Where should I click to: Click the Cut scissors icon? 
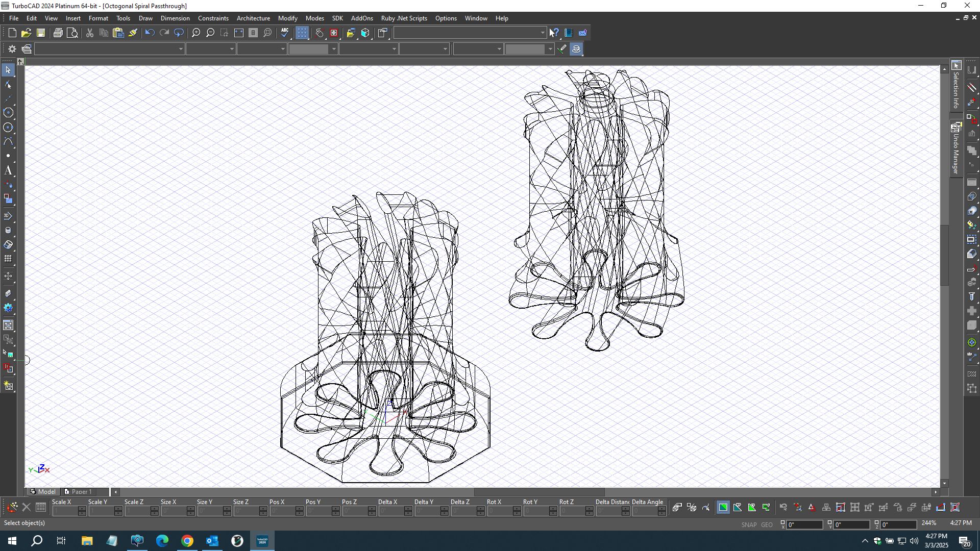click(x=90, y=33)
